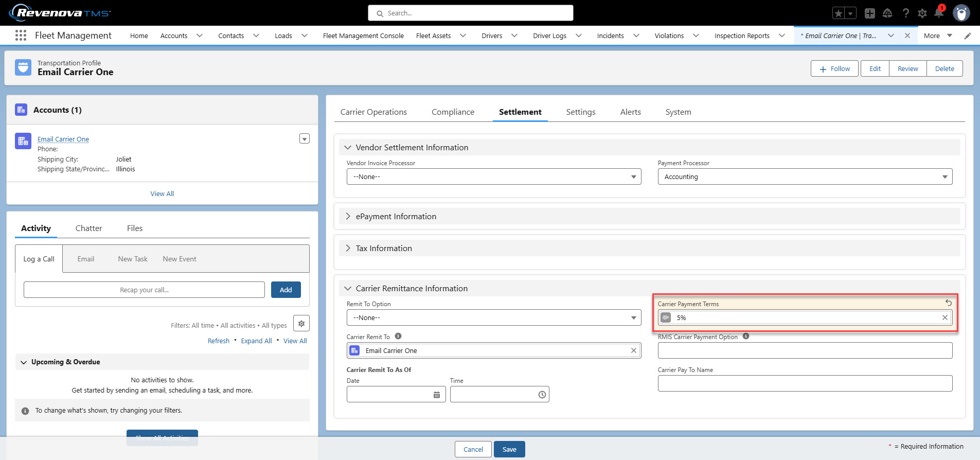Focus the global Search box
Viewport: 980px width, 460px height.
(x=471, y=13)
